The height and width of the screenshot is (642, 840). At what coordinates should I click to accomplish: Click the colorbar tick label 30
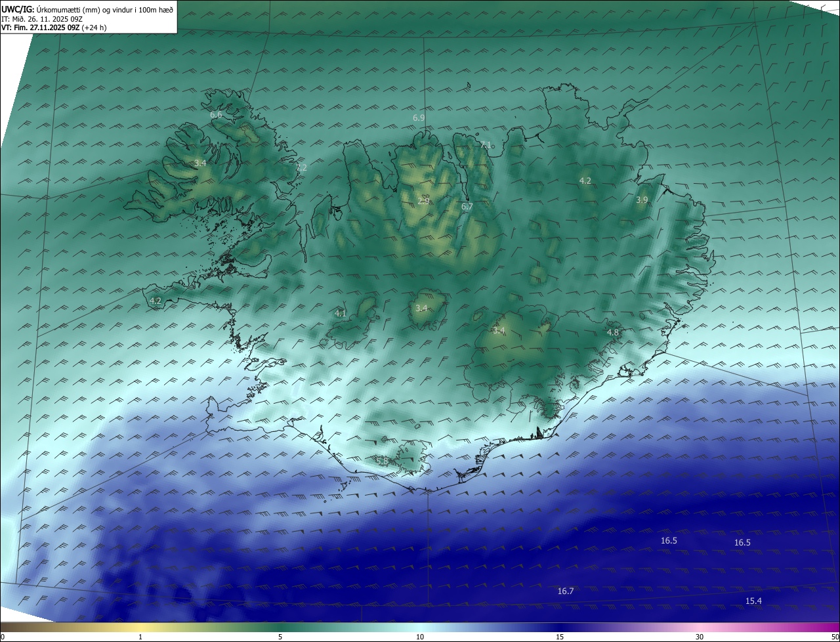[x=700, y=637]
